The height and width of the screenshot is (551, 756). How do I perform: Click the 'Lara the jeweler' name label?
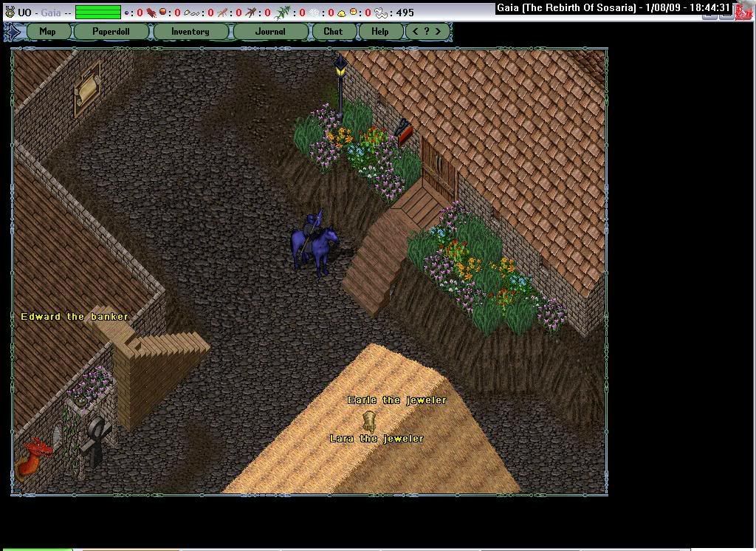377,439
